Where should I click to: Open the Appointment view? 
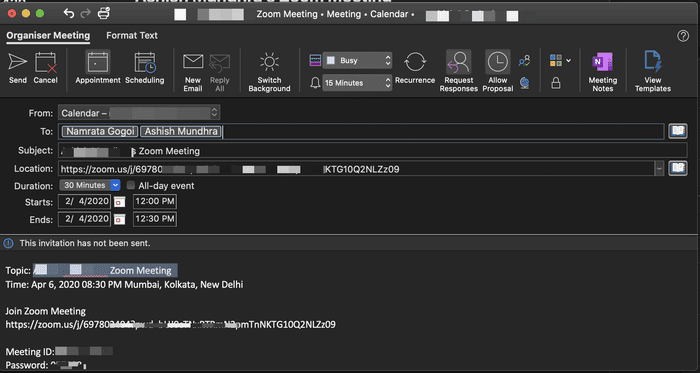tap(98, 67)
